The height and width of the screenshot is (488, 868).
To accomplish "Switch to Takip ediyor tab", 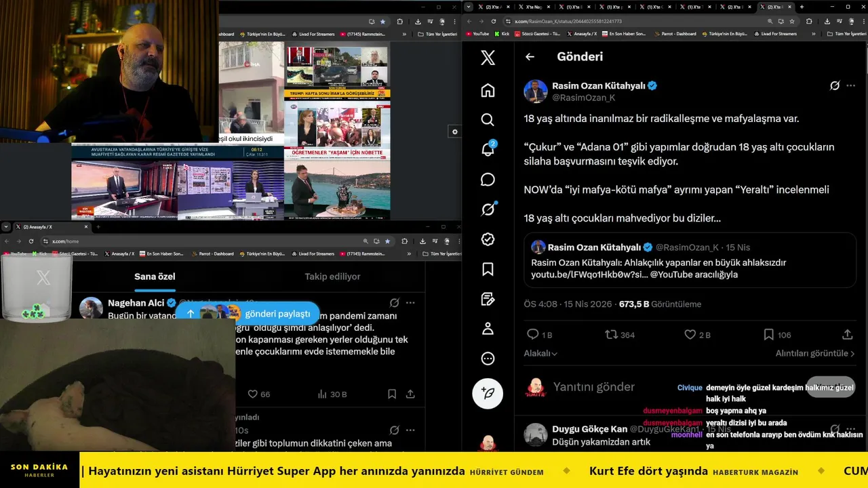I will point(332,277).
